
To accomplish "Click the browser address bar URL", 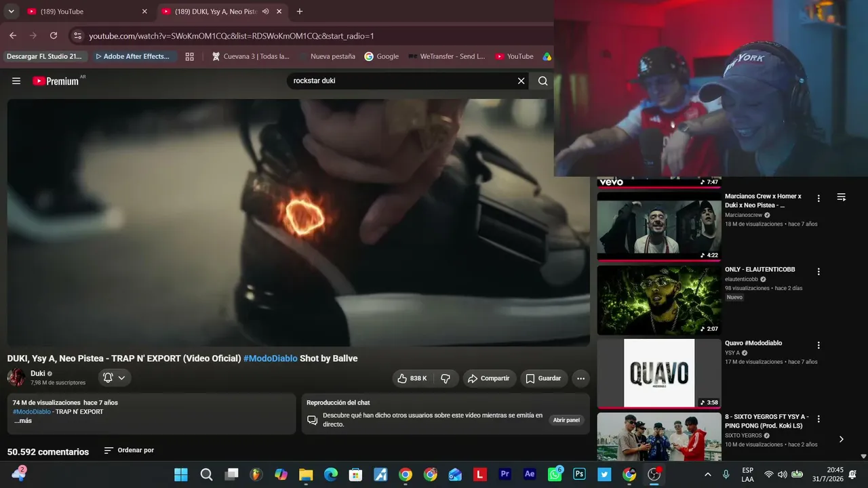I will coord(231,36).
